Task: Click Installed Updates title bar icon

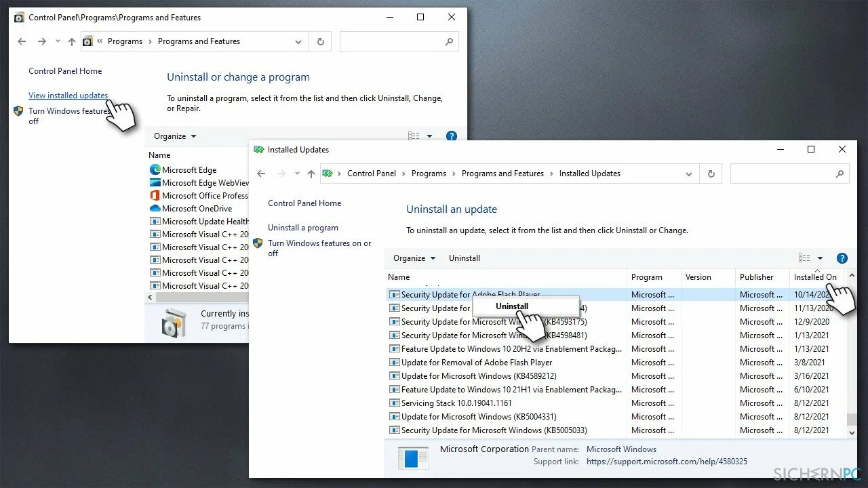Action: pos(259,150)
